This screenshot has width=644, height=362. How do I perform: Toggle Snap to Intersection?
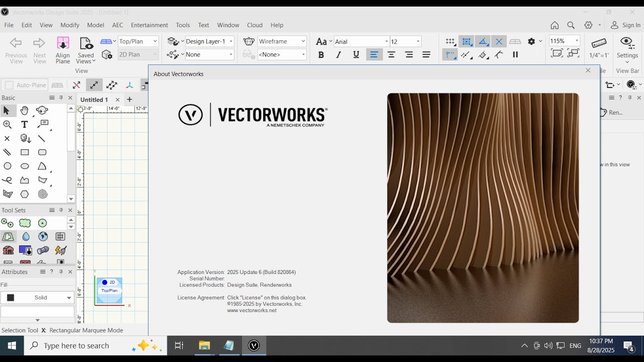coord(499,41)
